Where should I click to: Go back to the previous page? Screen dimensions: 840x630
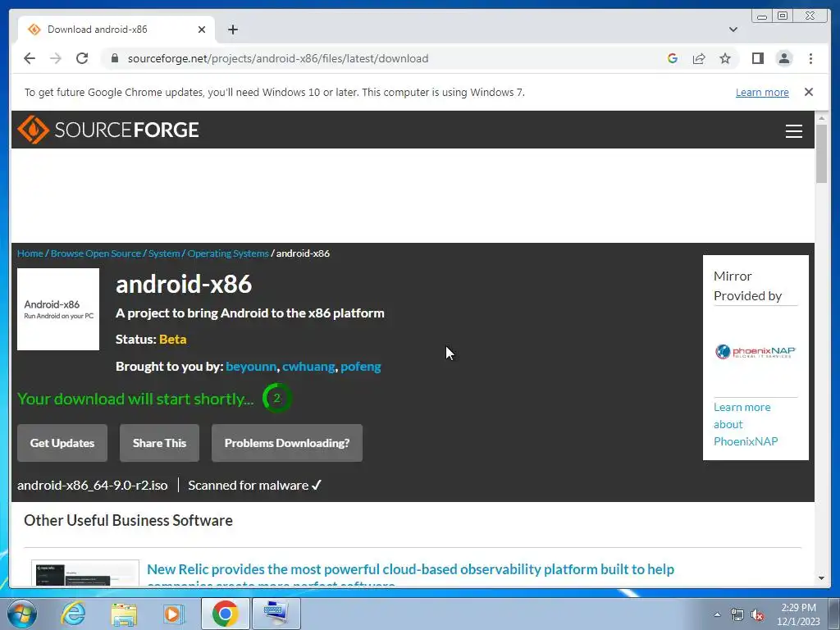click(x=30, y=58)
